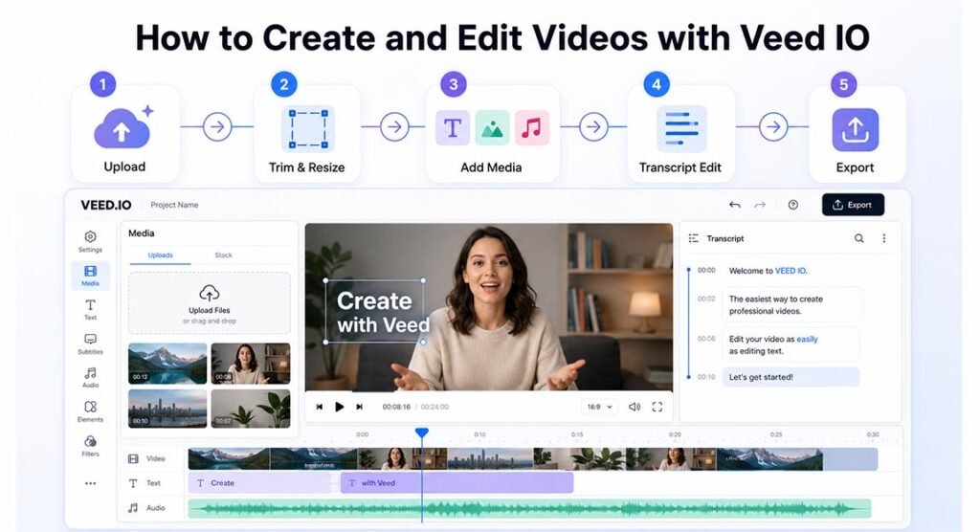Click the VEED.IO logo
This screenshot has height=532, width=980.
(105, 205)
